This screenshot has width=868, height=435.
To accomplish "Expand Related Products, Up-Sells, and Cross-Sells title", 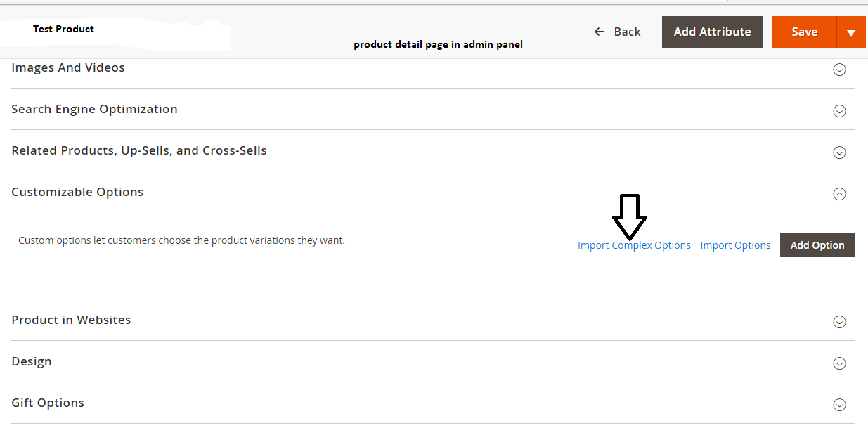I will click(139, 151).
